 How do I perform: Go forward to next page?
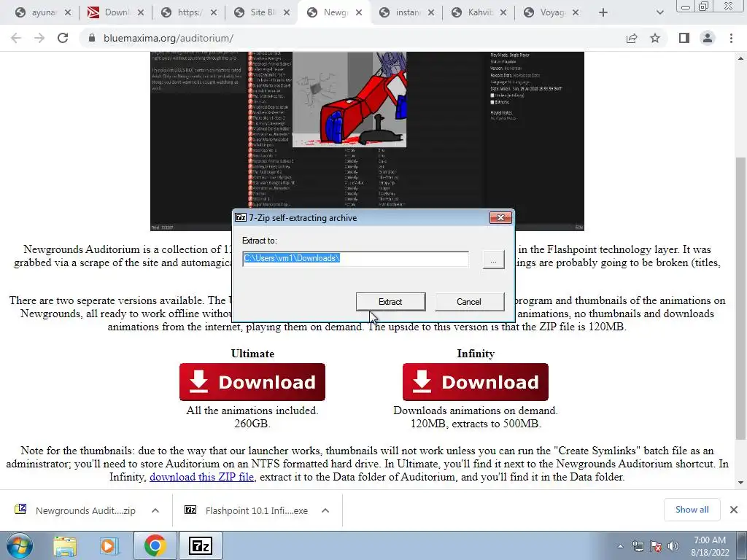click(x=39, y=38)
